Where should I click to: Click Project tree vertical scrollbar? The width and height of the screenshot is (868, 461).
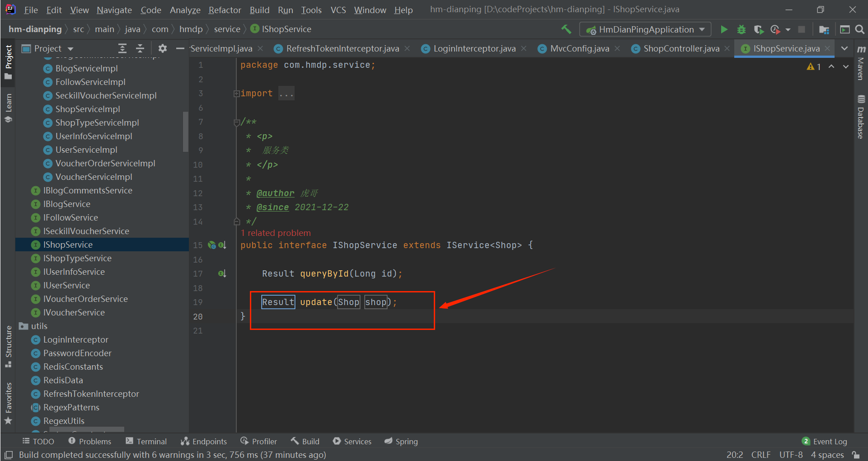pos(185,132)
